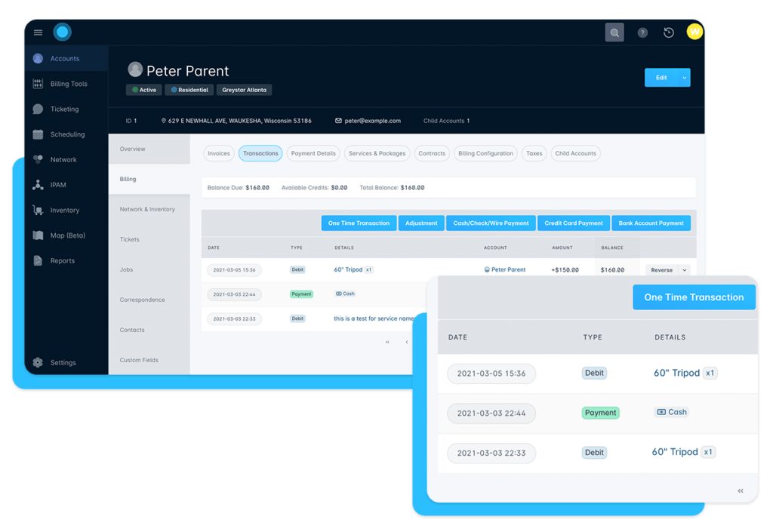
Task: Click the Reverse button
Action: pos(661,270)
